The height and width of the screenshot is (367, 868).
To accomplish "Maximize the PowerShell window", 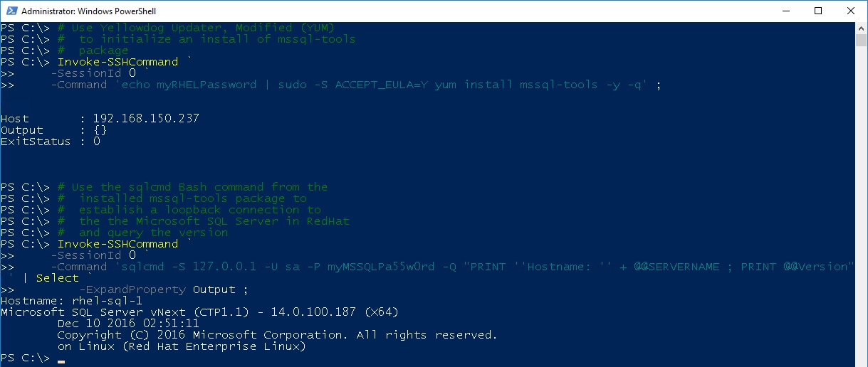I will pos(818,11).
